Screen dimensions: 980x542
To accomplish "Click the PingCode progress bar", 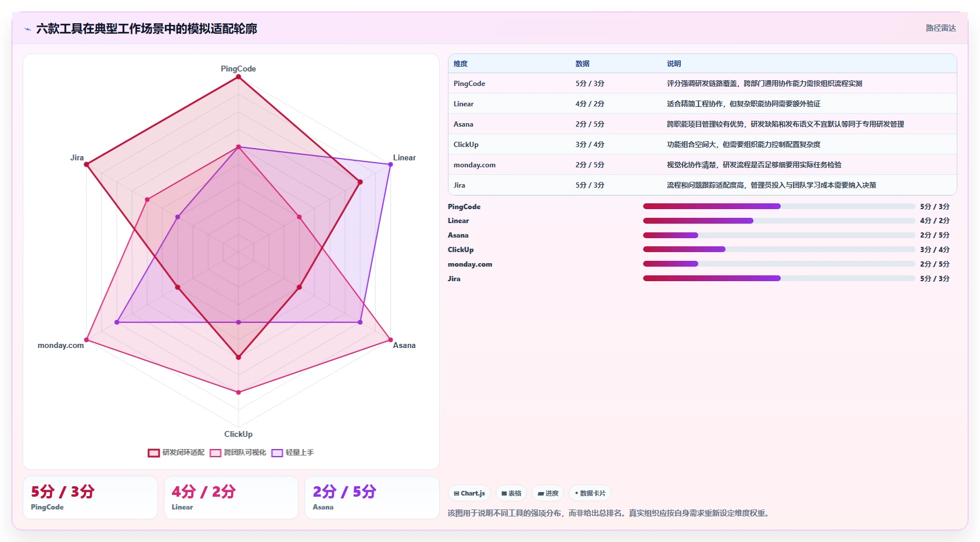I will point(779,206).
